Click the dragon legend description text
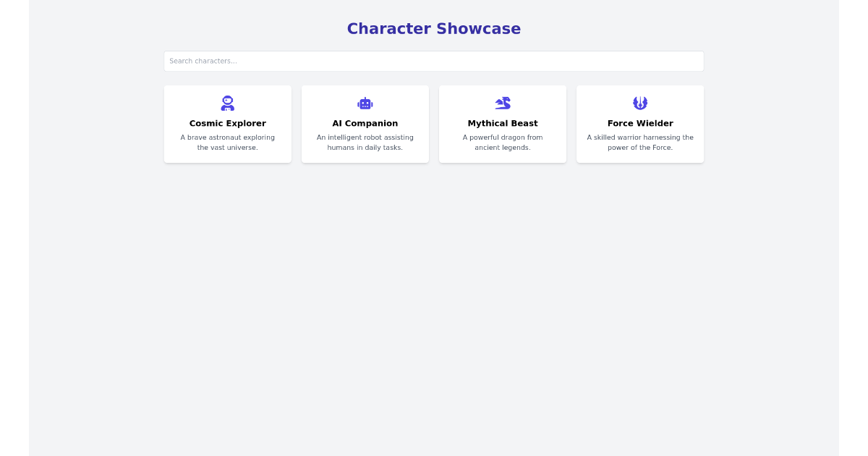This screenshot has width=868, height=456. [503, 142]
